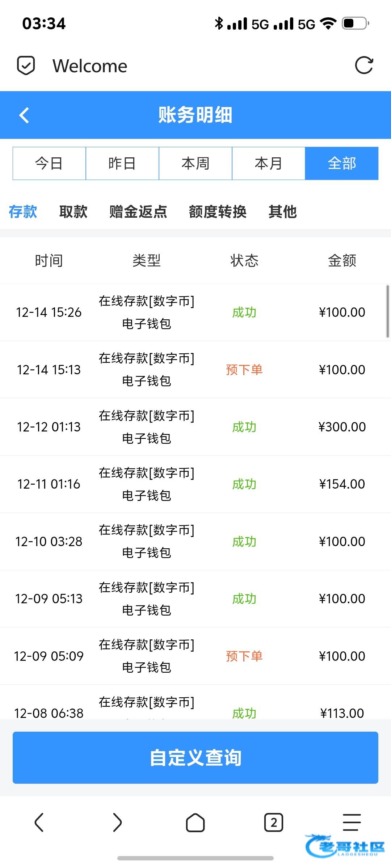Open the 额度转换 tab
391x868 pixels.
tap(218, 212)
